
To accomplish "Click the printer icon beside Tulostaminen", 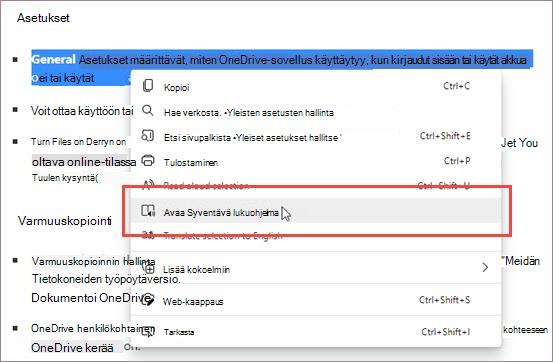I will coord(148,161).
